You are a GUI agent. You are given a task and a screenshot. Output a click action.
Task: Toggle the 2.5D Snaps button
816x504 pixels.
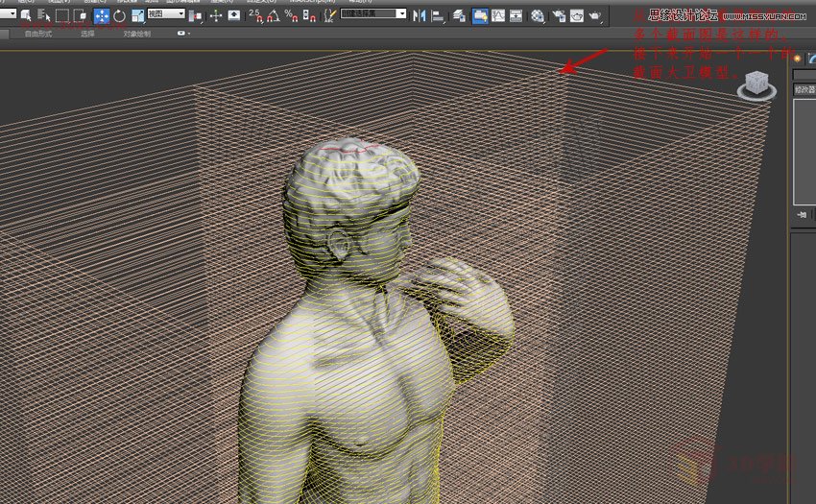pos(255,15)
